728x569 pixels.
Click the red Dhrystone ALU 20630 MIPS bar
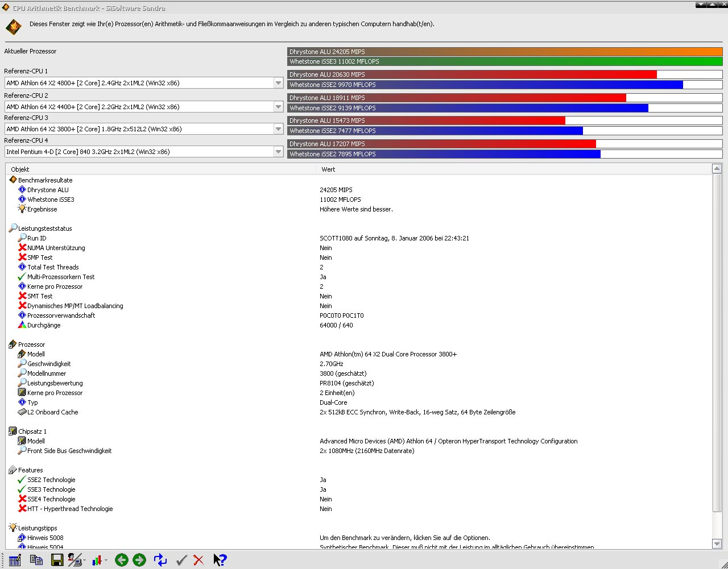pos(472,74)
